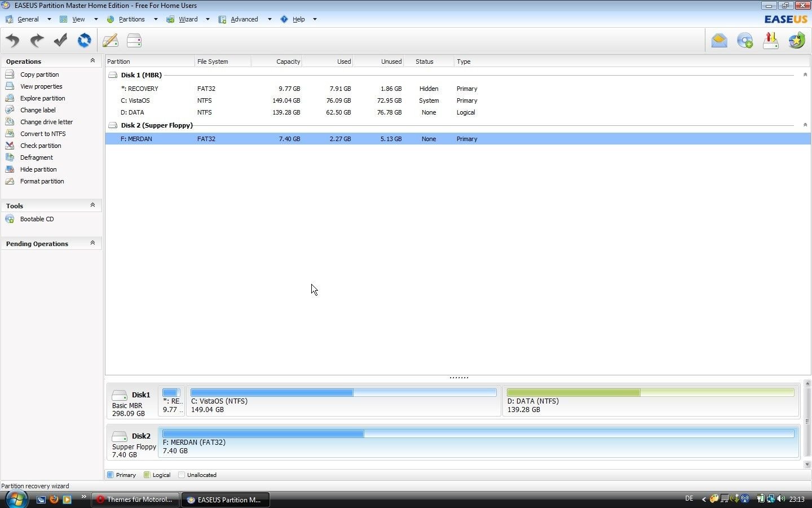Open the Partitions menu
This screenshot has height=508, width=812.
tap(131, 19)
